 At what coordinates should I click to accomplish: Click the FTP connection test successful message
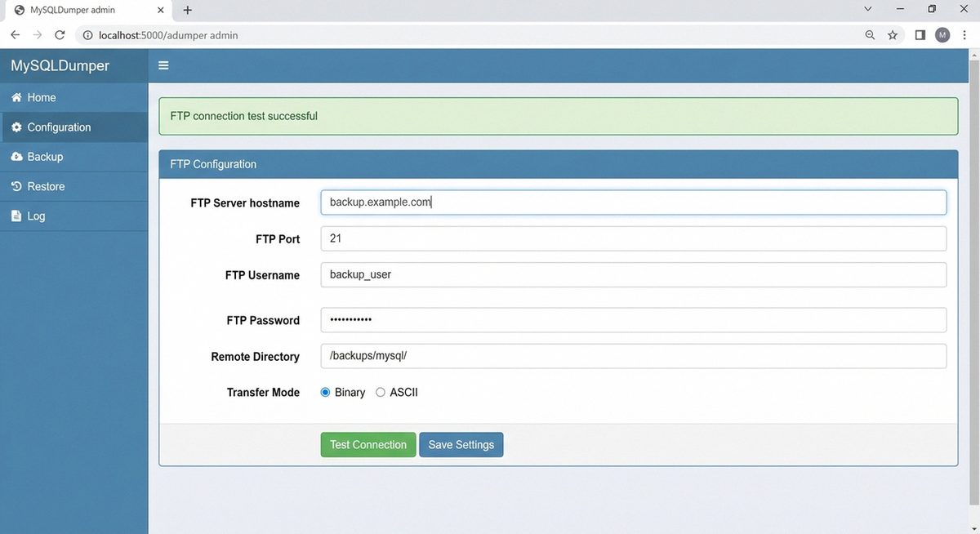click(244, 116)
